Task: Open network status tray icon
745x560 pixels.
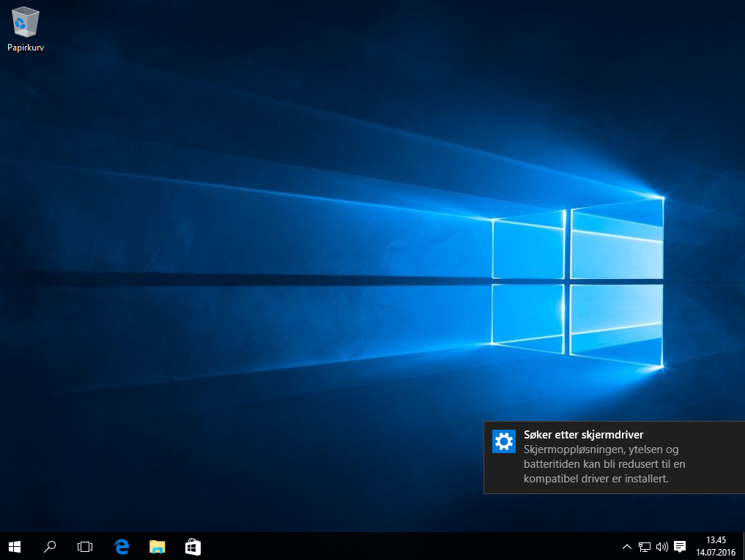Action: (644, 547)
